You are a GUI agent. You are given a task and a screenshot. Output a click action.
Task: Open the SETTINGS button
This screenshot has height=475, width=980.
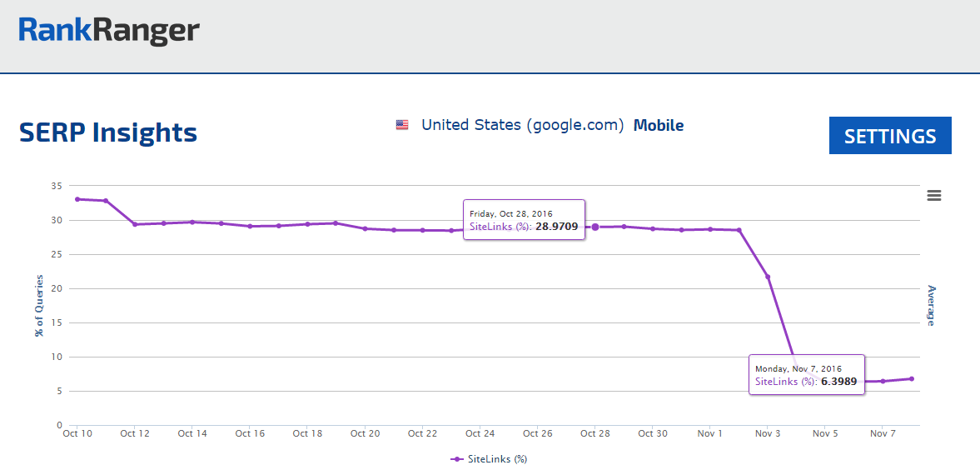[889, 136]
